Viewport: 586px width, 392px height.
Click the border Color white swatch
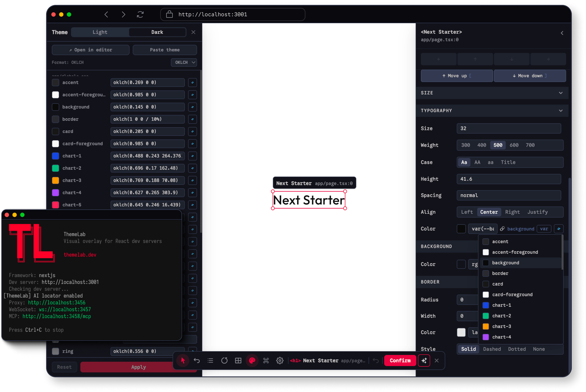click(461, 332)
